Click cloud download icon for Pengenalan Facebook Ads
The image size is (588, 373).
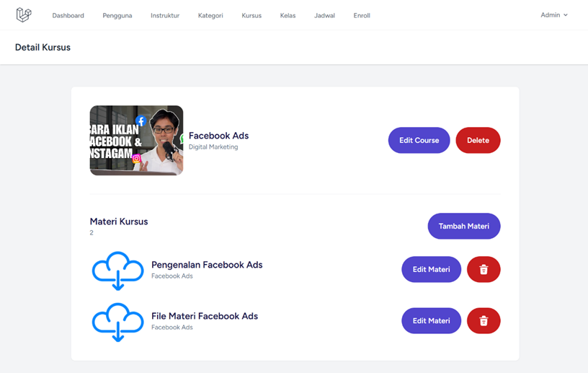pos(117,271)
